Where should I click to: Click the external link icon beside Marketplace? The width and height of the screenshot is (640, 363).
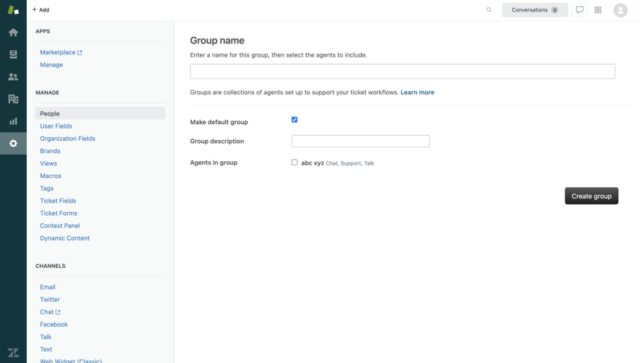tap(80, 52)
